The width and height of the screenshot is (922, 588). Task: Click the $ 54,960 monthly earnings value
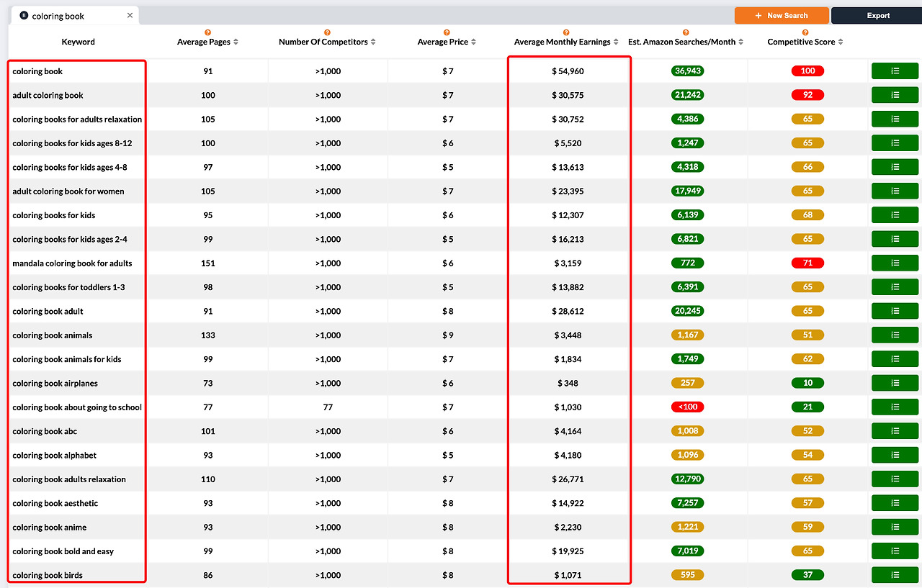pyautogui.click(x=568, y=71)
